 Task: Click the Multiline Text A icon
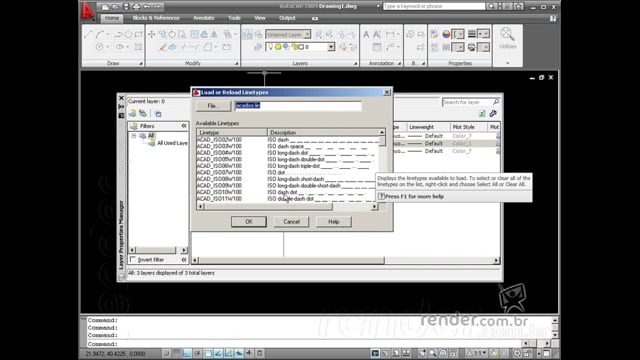(366, 35)
